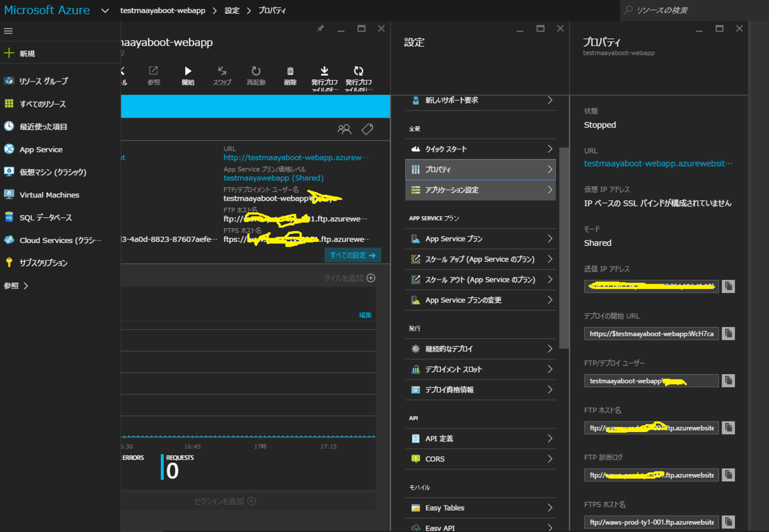The image size is (769, 532).
Task: Copy the 送信 IP アドレス value
Action: point(728,286)
